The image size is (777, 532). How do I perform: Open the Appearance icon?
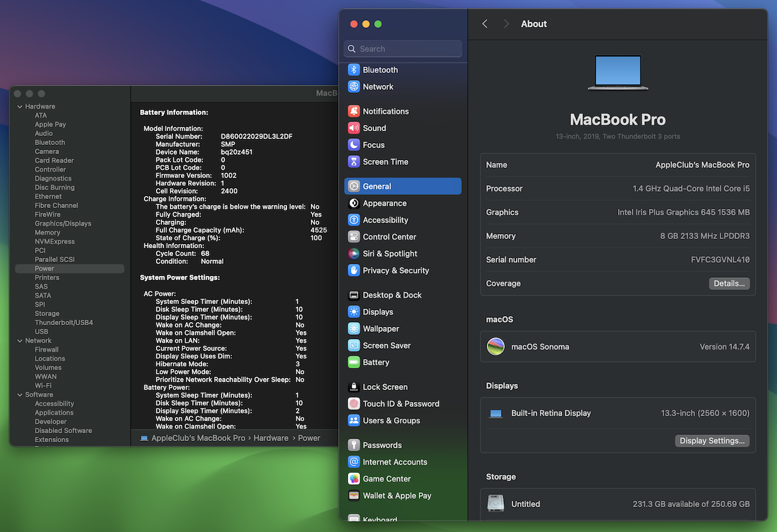coord(354,203)
